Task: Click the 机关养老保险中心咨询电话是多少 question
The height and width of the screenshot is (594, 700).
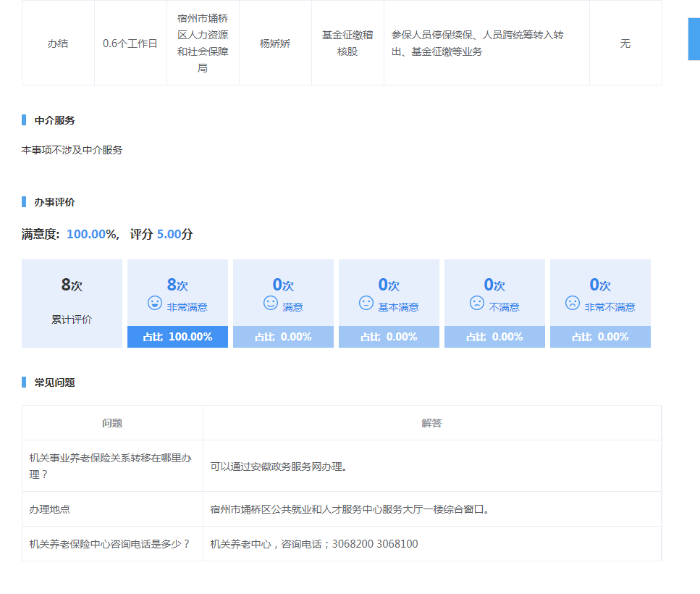Action: pyautogui.click(x=109, y=544)
